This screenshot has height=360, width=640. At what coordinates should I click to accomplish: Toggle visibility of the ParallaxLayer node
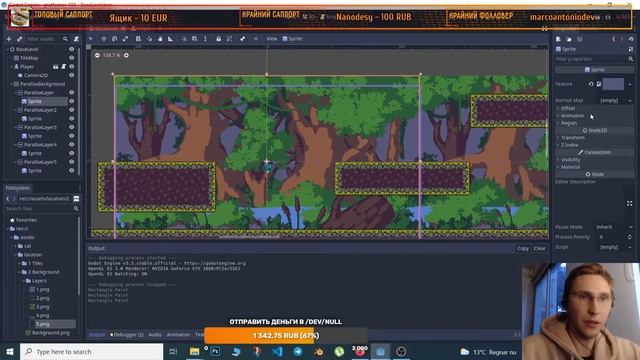(x=71, y=93)
